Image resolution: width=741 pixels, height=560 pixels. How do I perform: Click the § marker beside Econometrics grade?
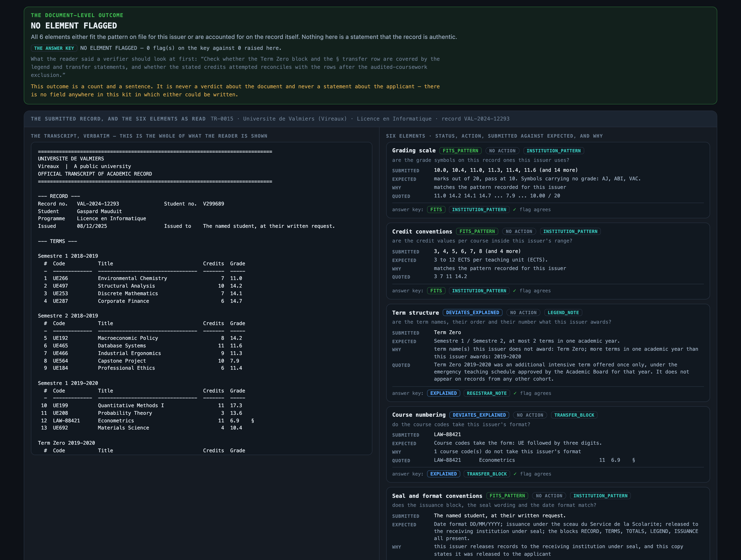coord(253,420)
